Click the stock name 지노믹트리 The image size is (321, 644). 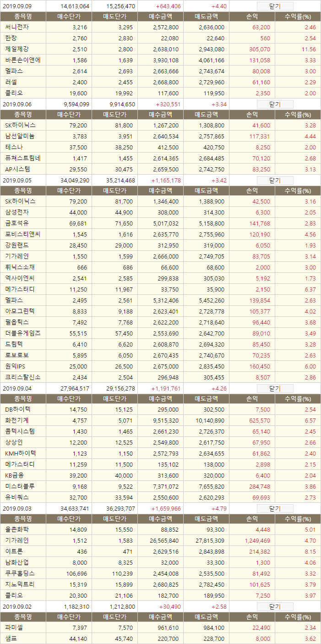(20, 584)
